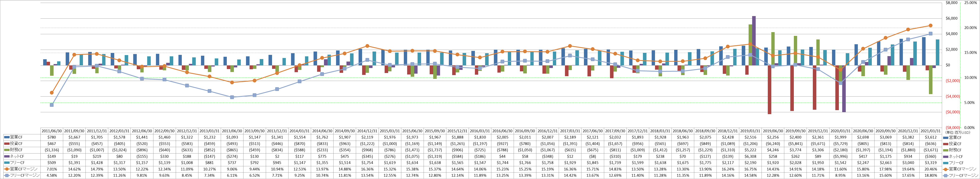Click the 2019/03/31 date column header
Screen dimensions: 980x179
750,131
